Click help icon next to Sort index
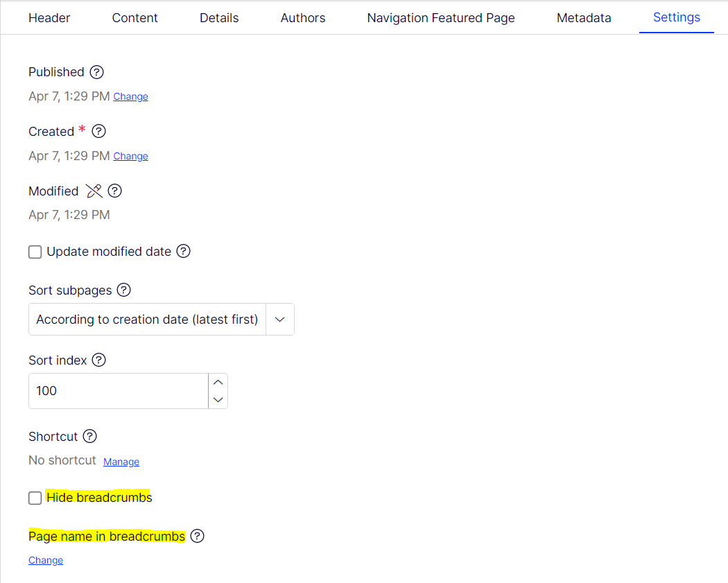Viewport: 728px width, 583px height. click(99, 360)
